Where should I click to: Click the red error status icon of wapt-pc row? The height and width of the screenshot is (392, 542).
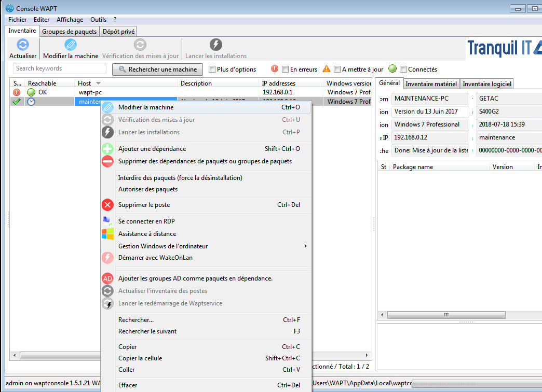click(17, 92)
